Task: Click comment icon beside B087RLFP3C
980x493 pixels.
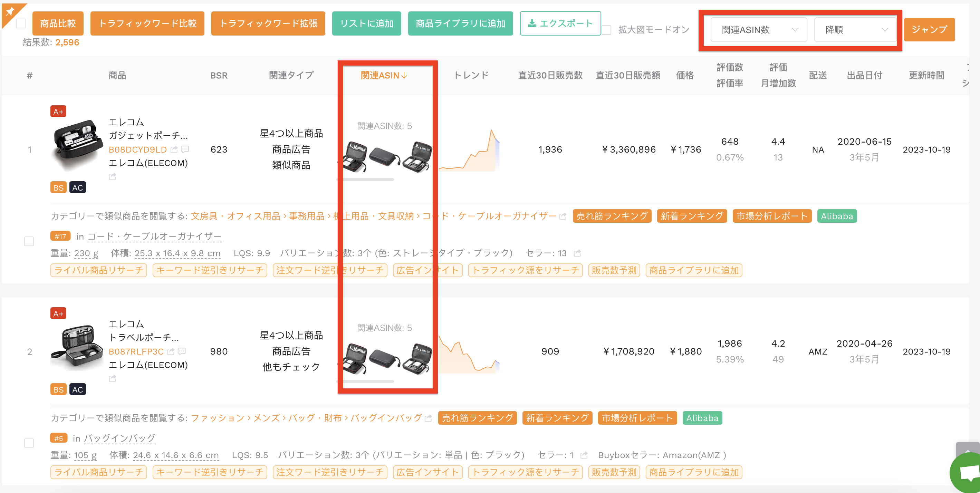Action: click(182, 351)
